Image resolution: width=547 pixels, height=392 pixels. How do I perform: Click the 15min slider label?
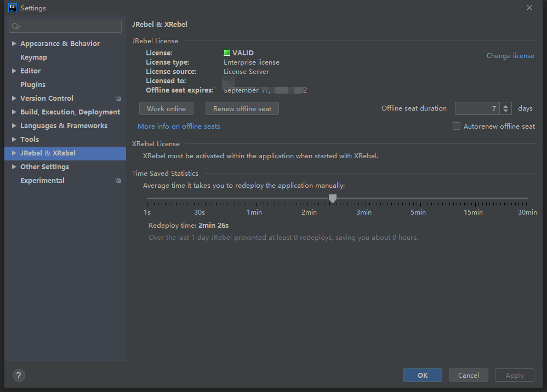tap(473, 212)
